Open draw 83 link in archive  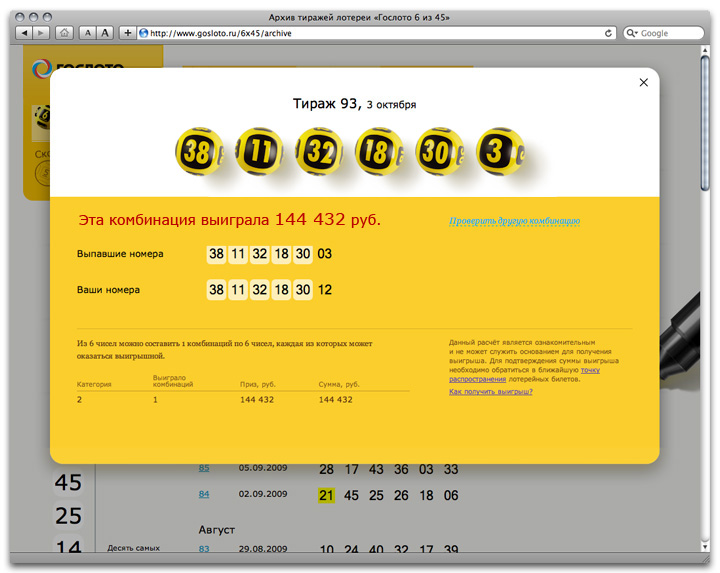204,549
